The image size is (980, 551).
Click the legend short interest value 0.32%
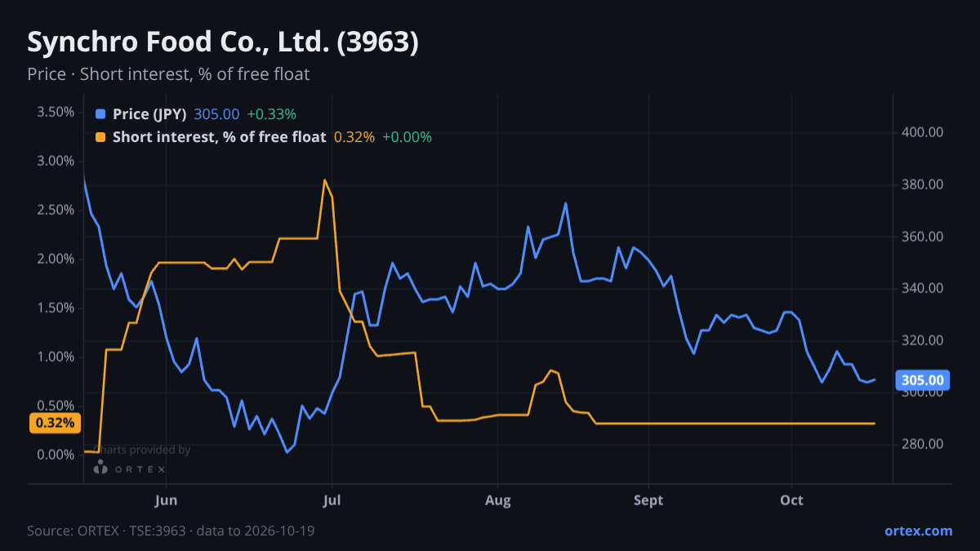354,137
